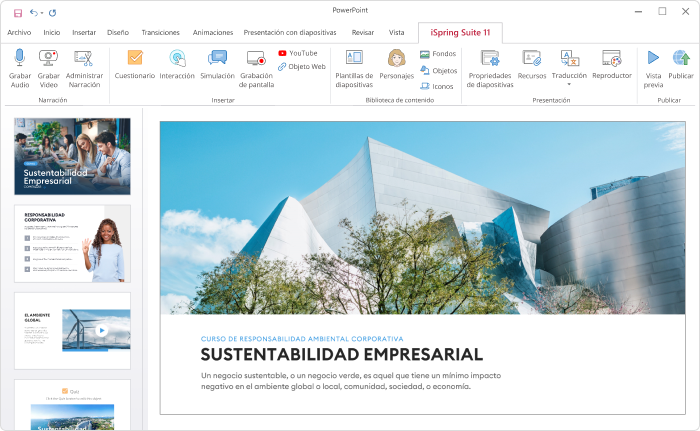This screenshot has width=700, height=431.
Task: Switch to the Inicio tab
Action: 52,33
